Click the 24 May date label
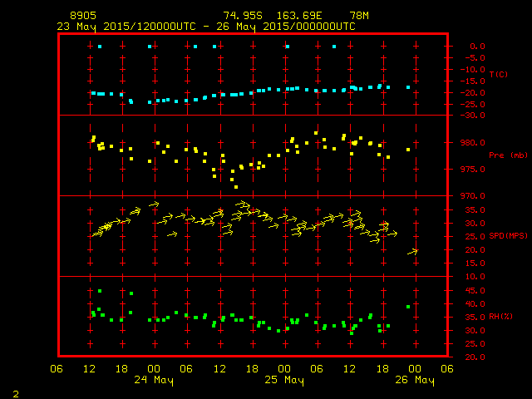 click(153, 381)
